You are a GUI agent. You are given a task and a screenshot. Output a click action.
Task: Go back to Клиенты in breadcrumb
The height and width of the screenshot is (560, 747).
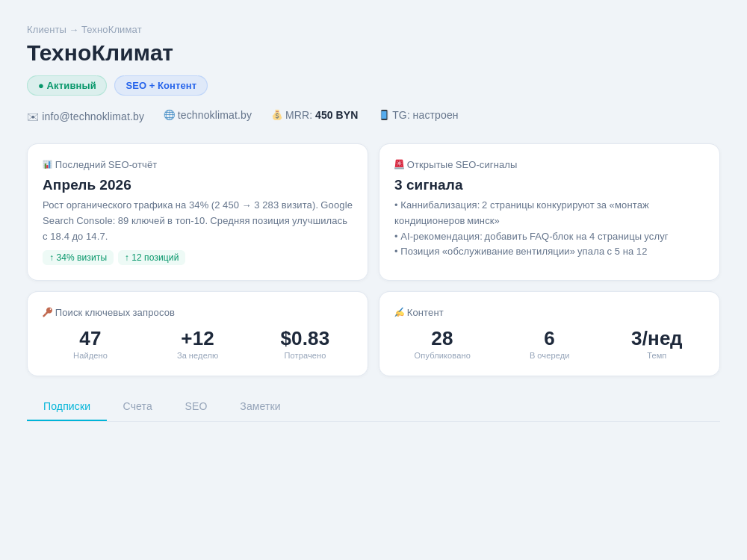pyautogui.click(x=46, y=30)
